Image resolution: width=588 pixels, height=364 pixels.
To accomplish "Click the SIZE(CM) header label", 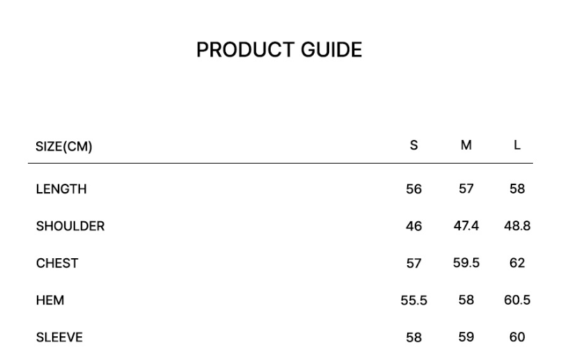I will coord(64,146).
